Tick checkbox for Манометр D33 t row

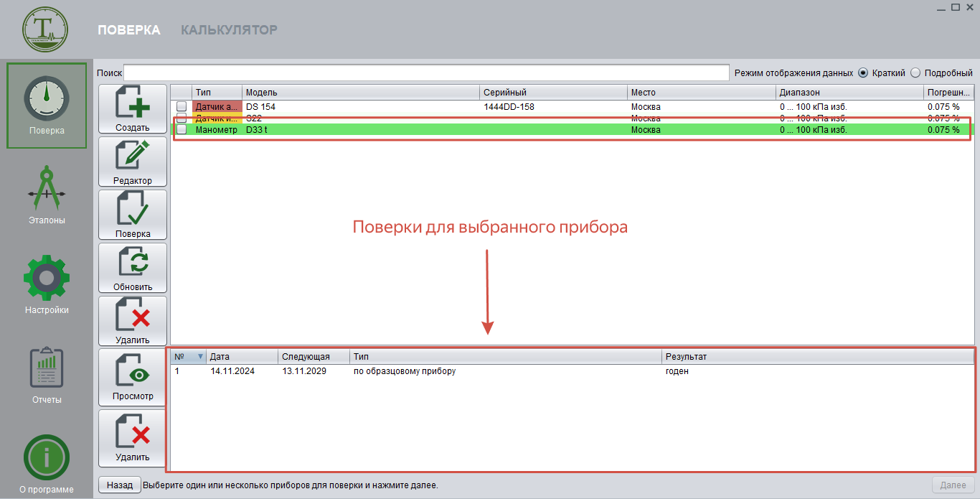[182, 130]
